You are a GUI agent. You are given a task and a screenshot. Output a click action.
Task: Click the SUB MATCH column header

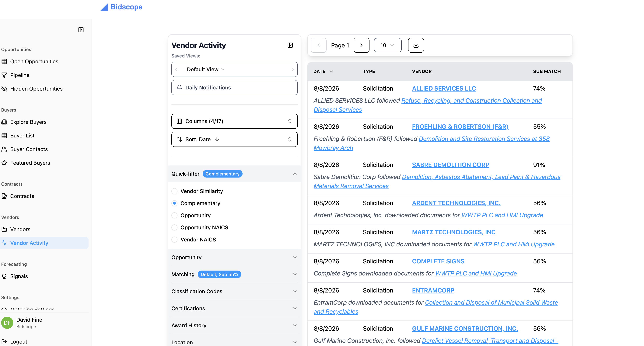[x=547, y=71]
